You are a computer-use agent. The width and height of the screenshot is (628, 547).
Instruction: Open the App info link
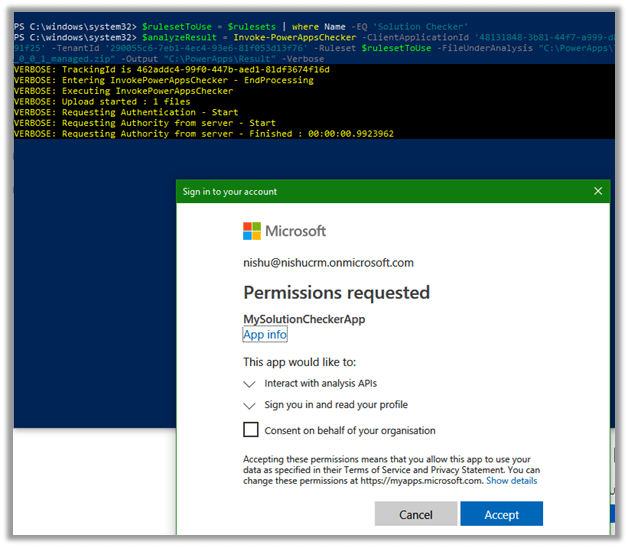[x=265, y=335]
